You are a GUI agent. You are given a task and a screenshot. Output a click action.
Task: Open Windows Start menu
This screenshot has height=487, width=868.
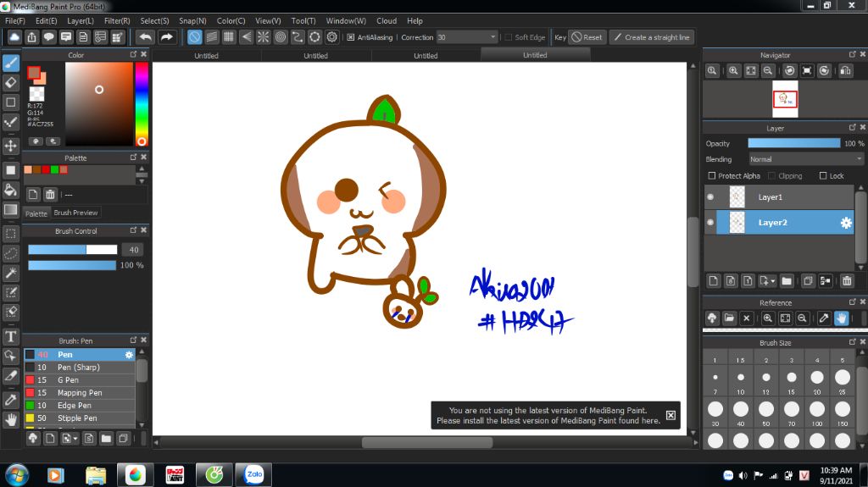click(x=17, y=475)
